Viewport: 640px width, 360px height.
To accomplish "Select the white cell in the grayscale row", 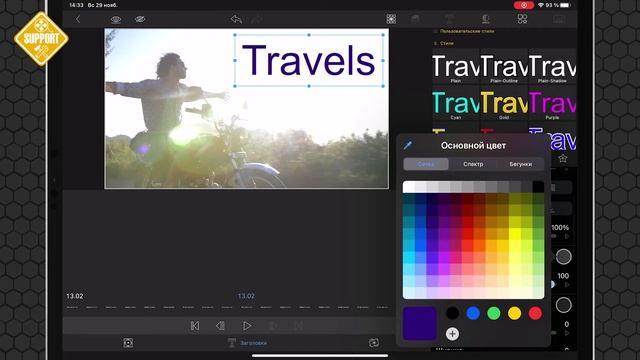I will pyautogui.click(x=409, y=187).
